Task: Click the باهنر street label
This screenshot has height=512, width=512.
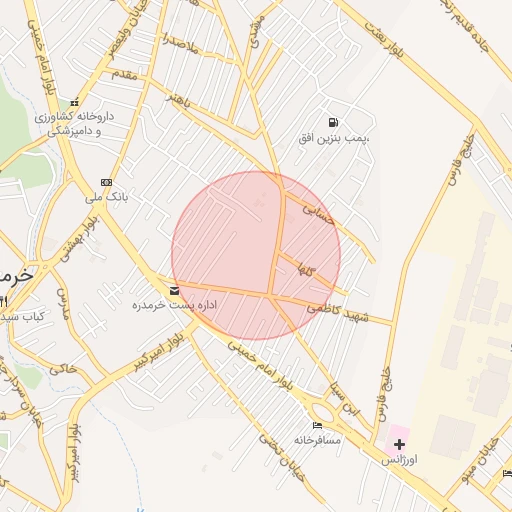Action: tap(179, 100)
